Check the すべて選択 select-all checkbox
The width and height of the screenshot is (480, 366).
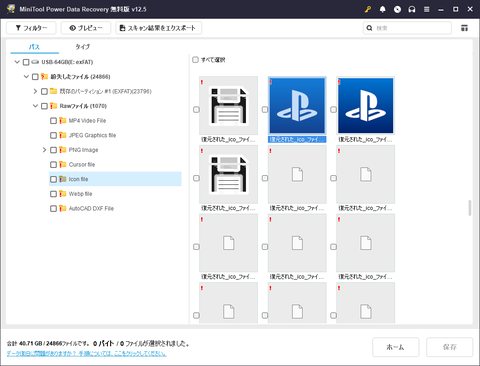[x=195, y=60]
